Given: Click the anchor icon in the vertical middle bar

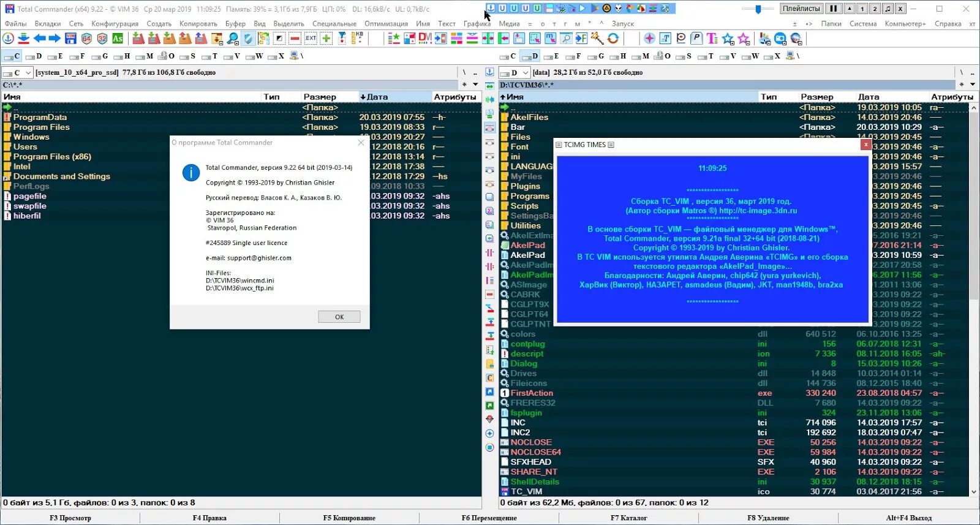Looking at the screenshot, I should pos(489,72).
